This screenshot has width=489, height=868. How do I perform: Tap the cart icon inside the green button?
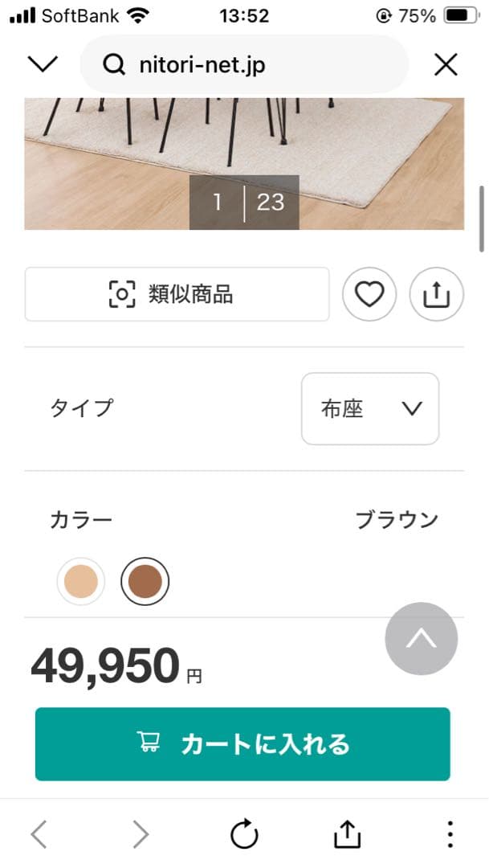(x=152, y=744)
